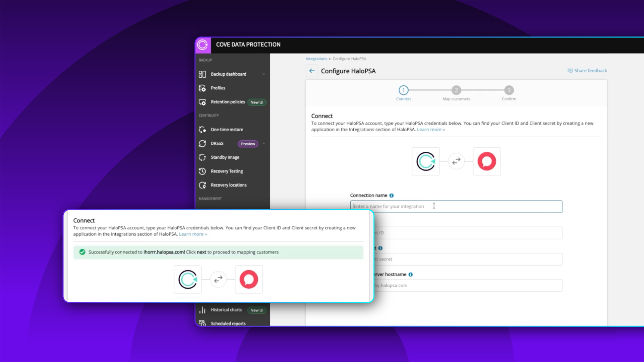Click the Backup dashboard grid icon
Screen dimensions: 644x362
(x=202, y=74)
